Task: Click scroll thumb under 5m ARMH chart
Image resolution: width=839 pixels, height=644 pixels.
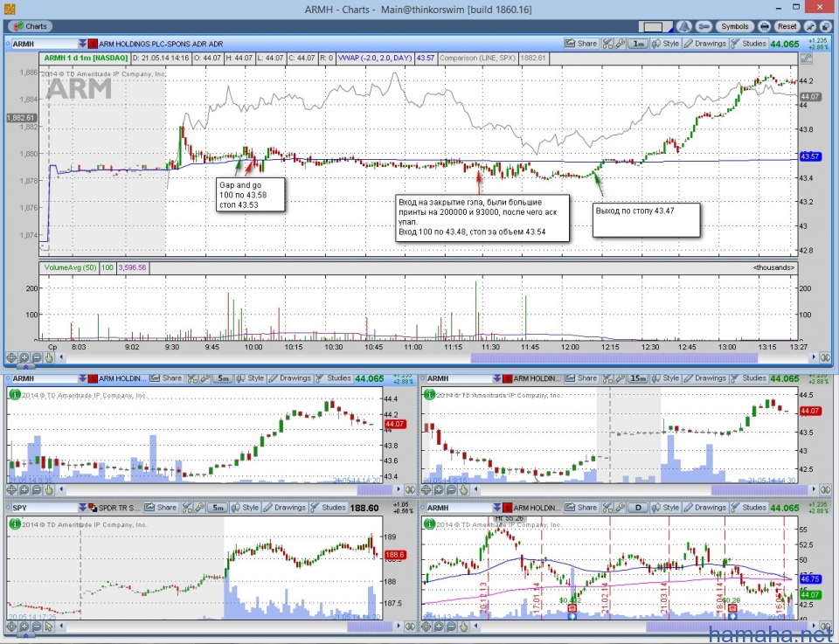Action: coord(375,489)
